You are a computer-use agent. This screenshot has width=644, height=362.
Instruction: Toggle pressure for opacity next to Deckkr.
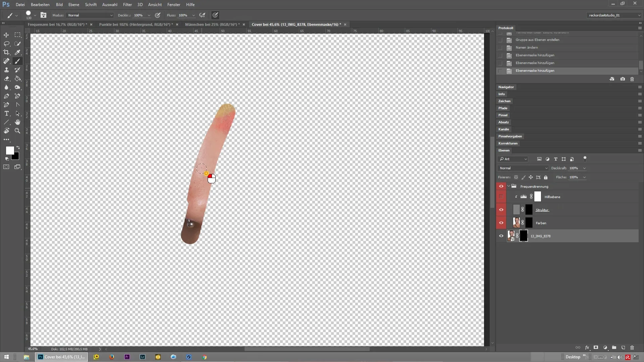tap(158, 15)
